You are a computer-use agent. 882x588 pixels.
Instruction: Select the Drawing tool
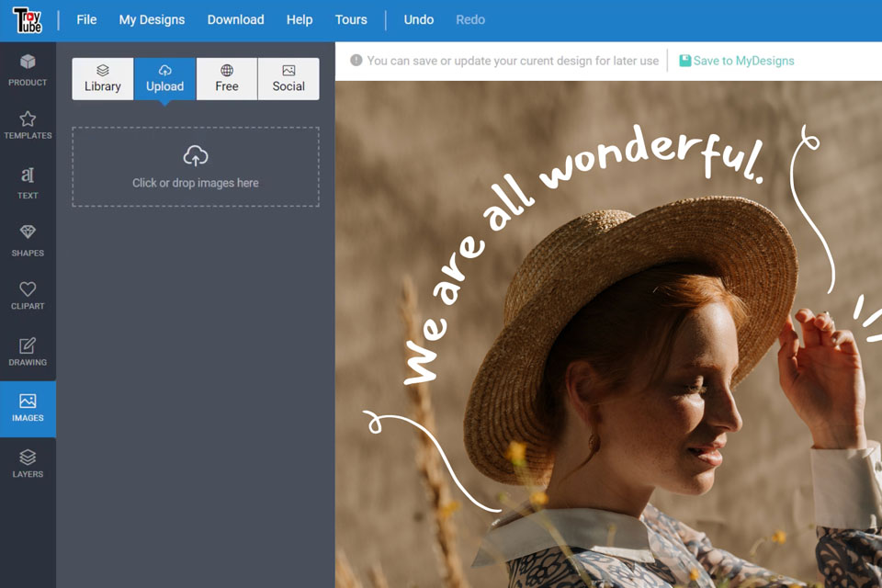[x=28, y=352]
